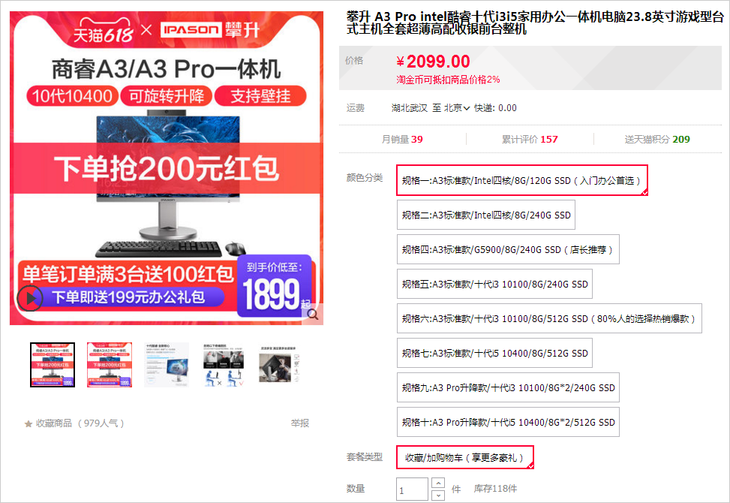
Task: Click the 举报 report link
Action: (x=300, y=423)
